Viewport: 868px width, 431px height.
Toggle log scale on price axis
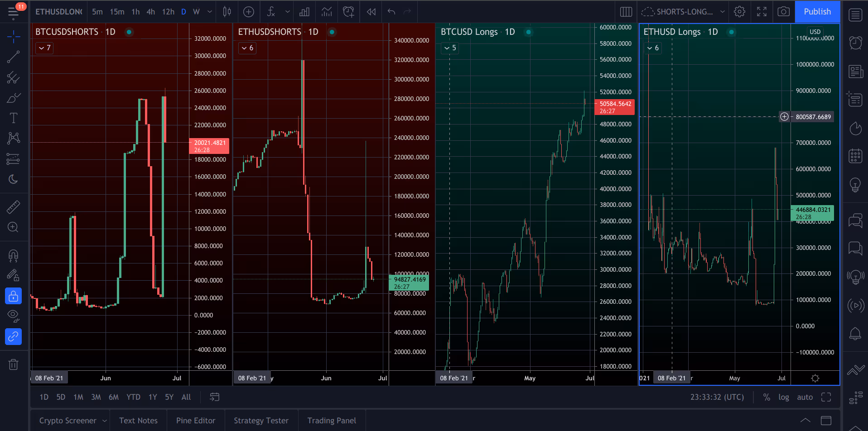point(784,397)
